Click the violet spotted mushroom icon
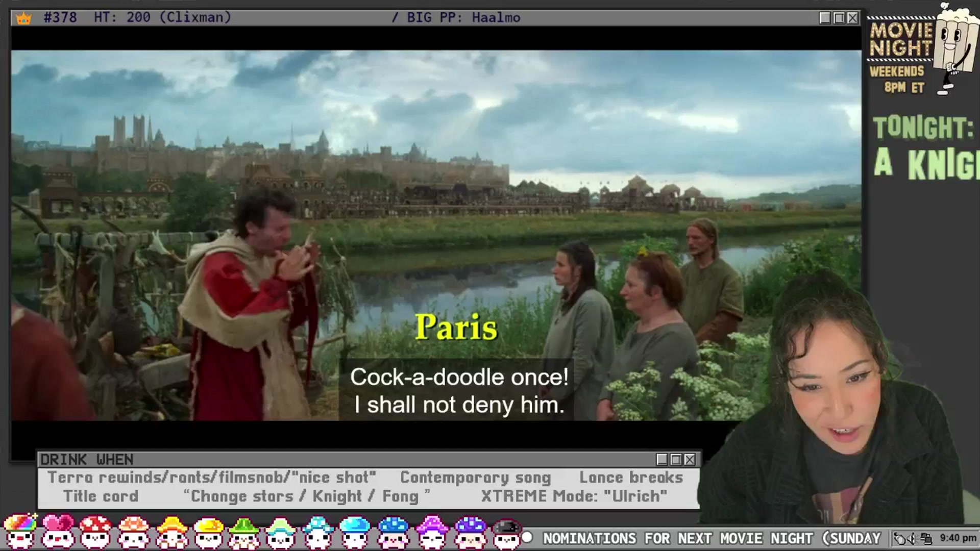This screenshot has height=551, width=980. 470,532
